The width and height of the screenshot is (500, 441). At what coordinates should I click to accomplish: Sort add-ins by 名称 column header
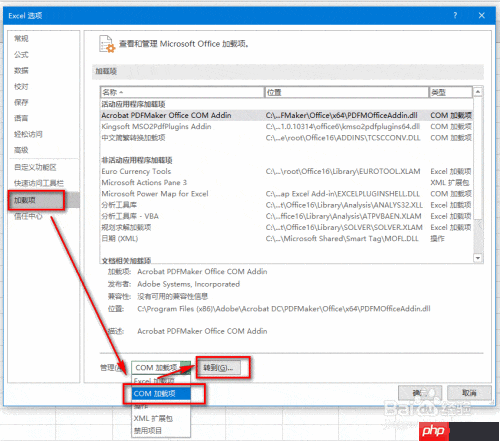point(182,92)
